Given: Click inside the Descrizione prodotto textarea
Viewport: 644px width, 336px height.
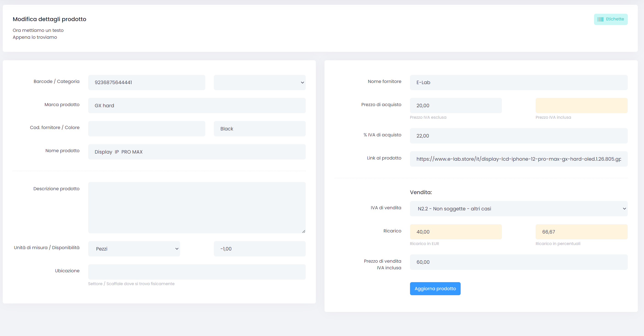Looking at the screenshot, I should pos(197,207).
